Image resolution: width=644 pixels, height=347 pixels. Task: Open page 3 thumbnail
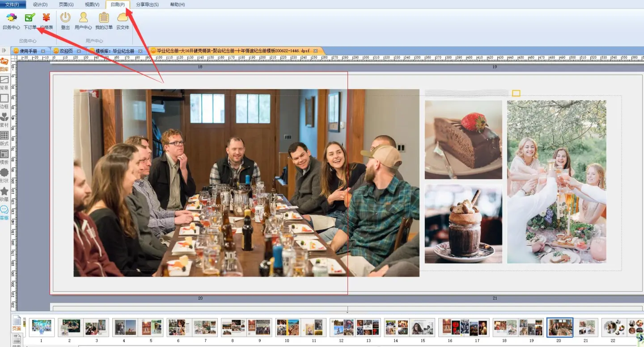(x=96, y=327)
